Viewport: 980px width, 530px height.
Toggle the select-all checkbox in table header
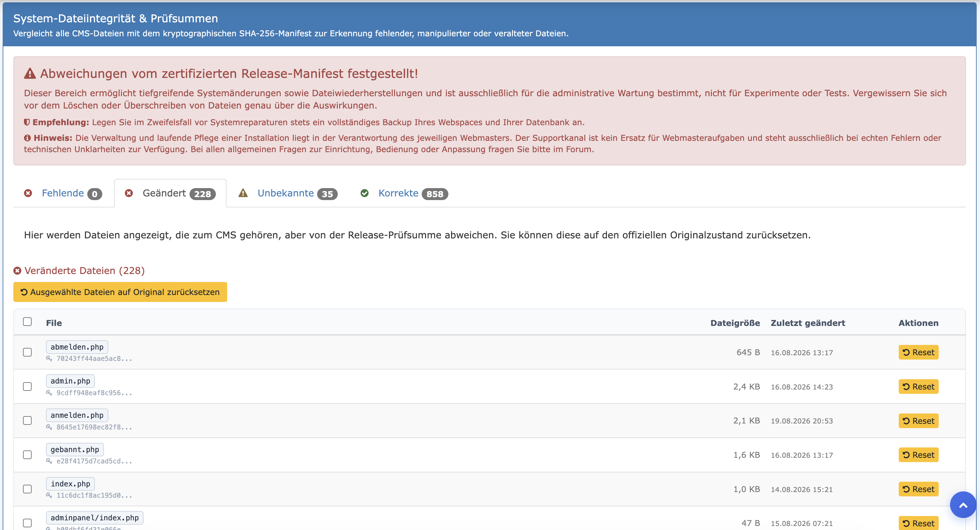coord(27,322)
